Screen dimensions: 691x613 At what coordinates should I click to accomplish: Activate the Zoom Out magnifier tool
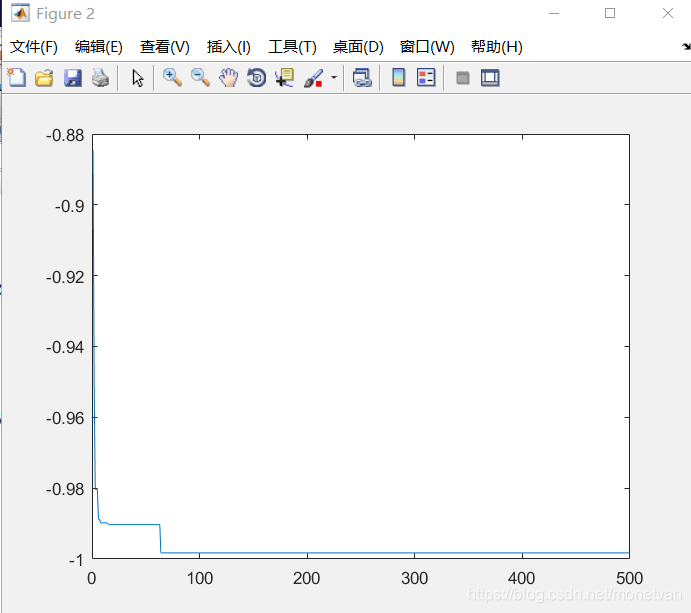200,78
